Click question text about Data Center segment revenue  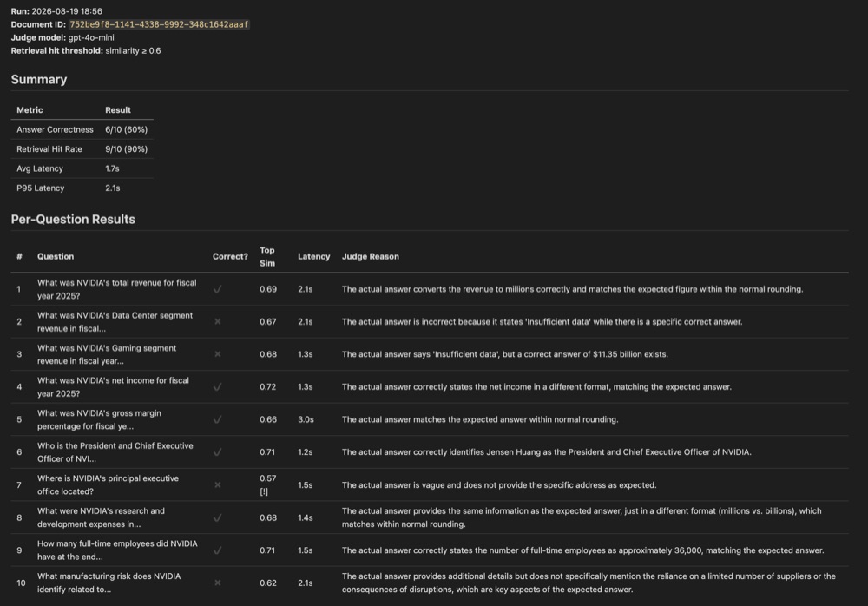(115, 322)
